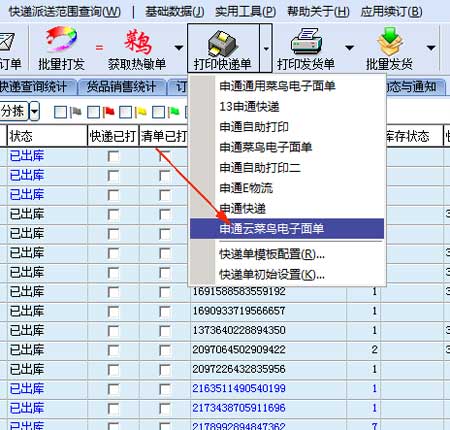Select order number 2097064502909422

tap(239, 350)
